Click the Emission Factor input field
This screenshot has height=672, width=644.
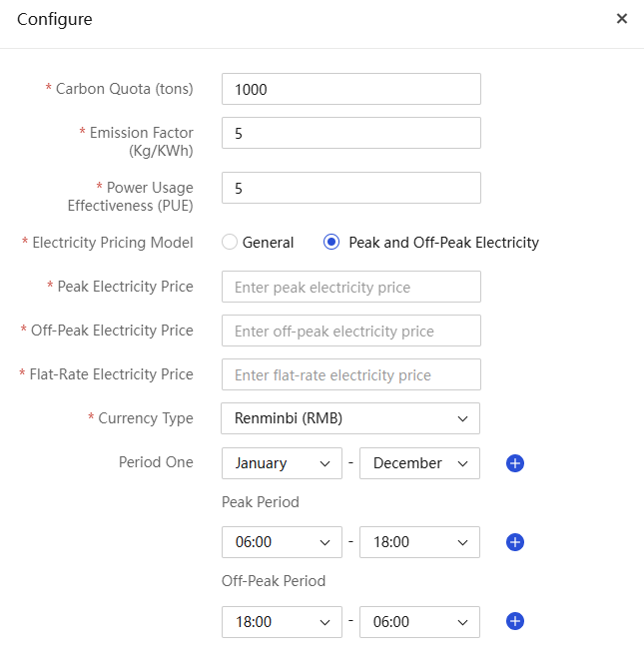pyautogui.click(x=351, y=133)
